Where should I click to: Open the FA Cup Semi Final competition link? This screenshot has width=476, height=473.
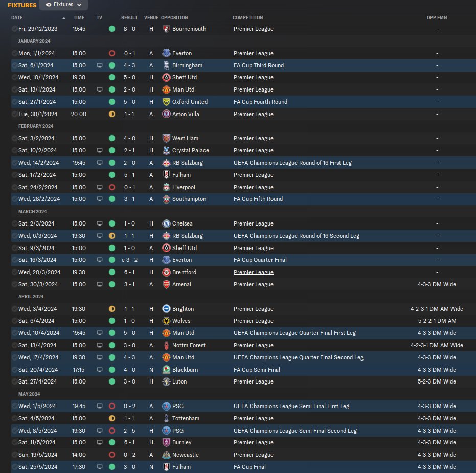257,370
